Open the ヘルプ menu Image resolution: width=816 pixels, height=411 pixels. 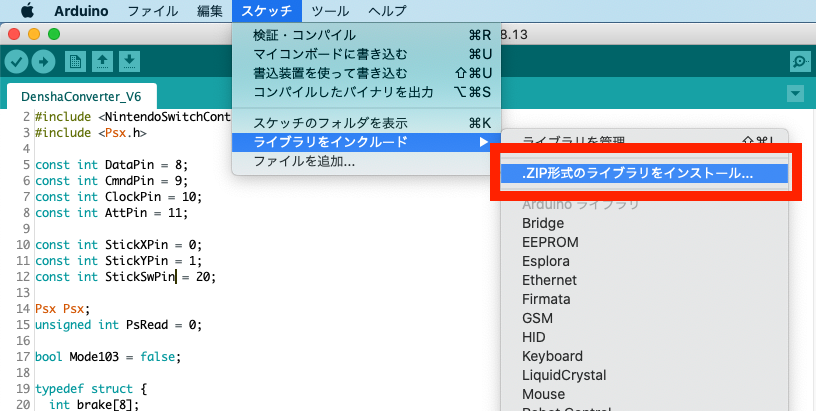pos(388,11)
